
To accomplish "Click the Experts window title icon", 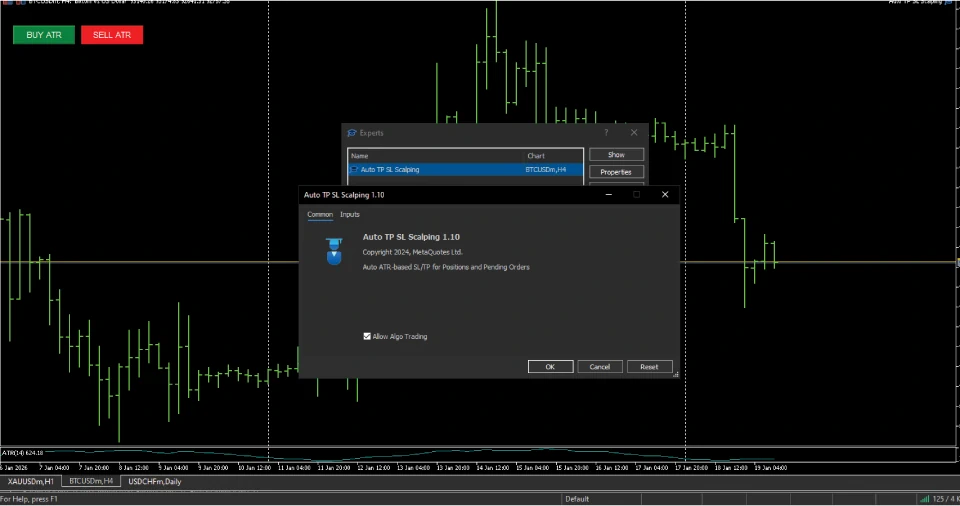I will click(x=351, y=133).
